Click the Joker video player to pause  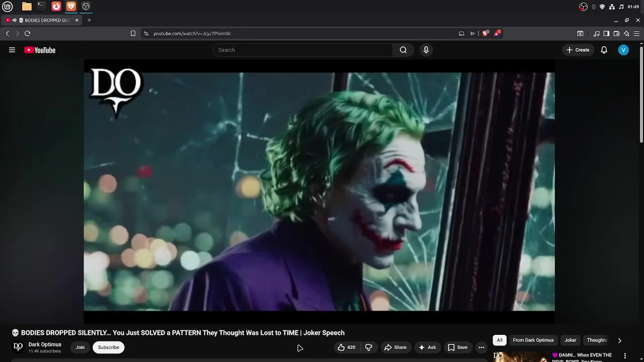319,191
